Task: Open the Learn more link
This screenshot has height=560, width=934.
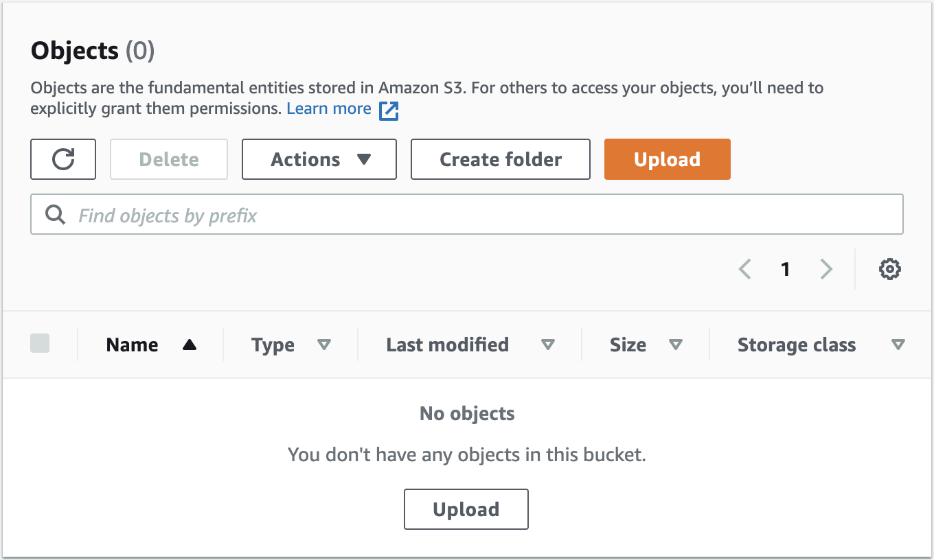Action: (329, 108)
